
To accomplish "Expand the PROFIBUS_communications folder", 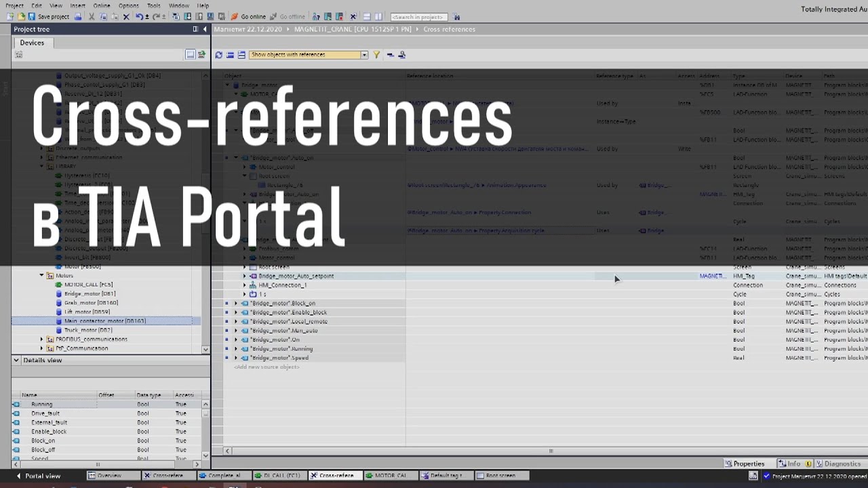I will [41, 340].
